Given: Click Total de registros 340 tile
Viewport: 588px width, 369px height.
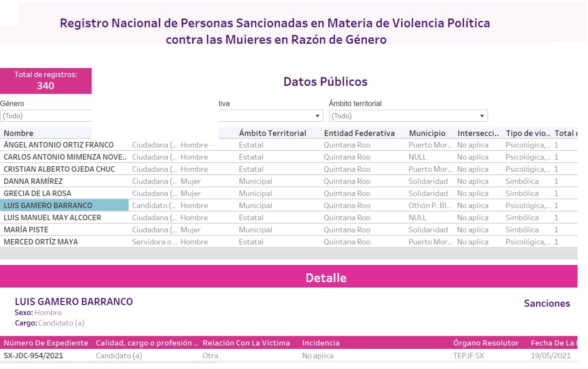Looking at the screenshot, I should 46,81.
